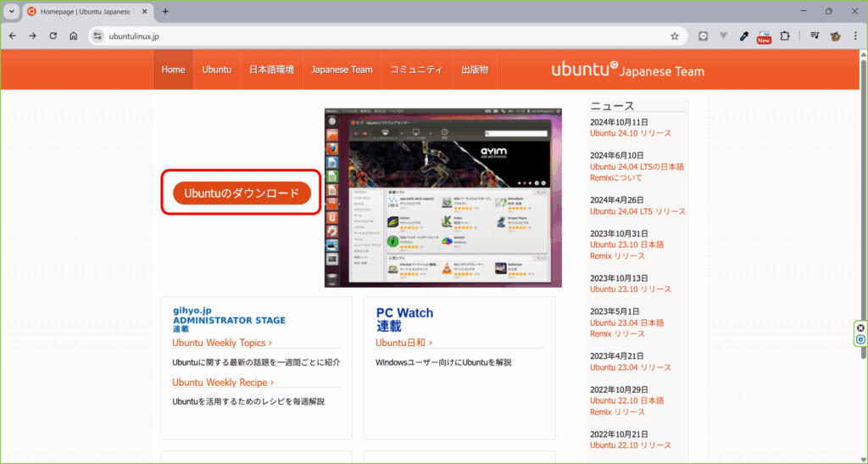Click the Ubuntuのダウンロード button
Viewport: 868px width, 464px height.
[242, 193]
